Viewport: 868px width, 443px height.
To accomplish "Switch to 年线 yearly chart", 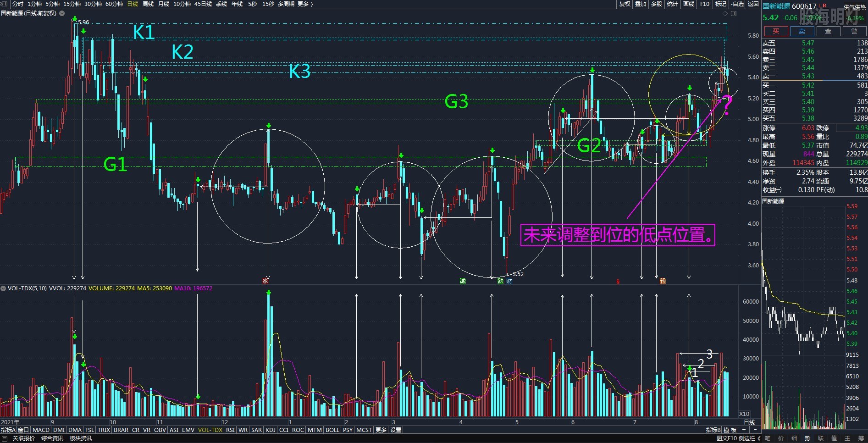I will pos(237,4).
